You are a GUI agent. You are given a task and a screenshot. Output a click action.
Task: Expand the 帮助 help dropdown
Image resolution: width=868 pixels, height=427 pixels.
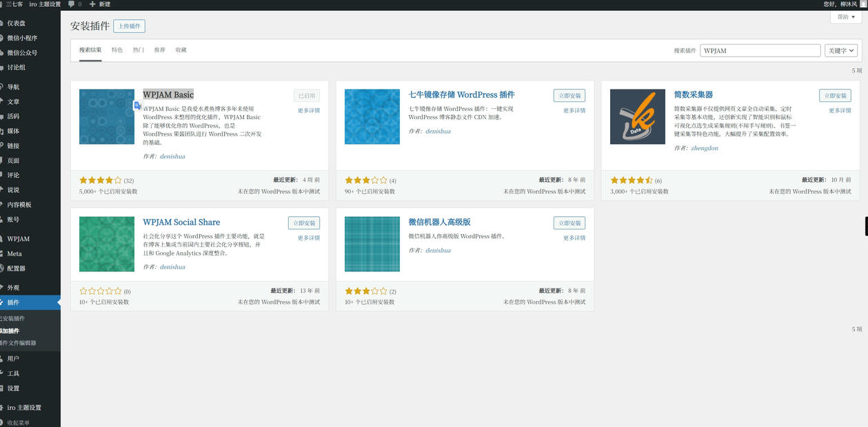tap(846, 17)
